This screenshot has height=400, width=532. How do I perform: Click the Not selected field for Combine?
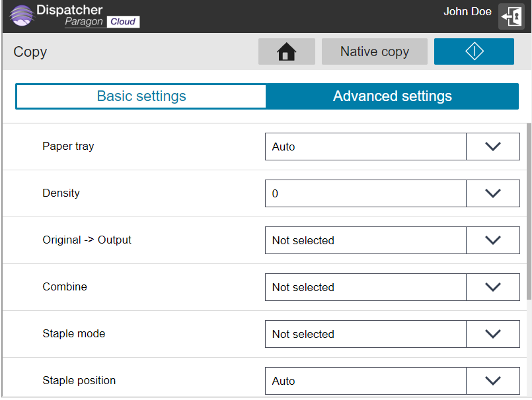(x=365, y=286)
